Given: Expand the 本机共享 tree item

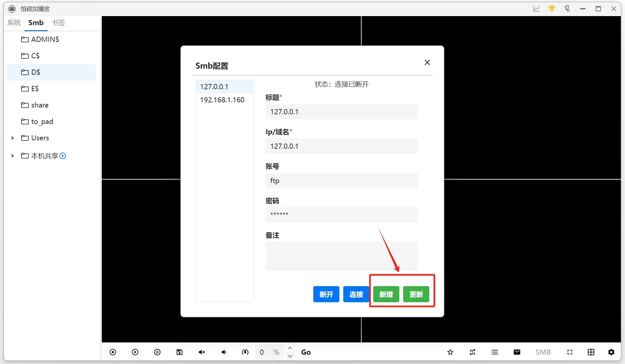Looking at the screenshot, I should (13, 156).
